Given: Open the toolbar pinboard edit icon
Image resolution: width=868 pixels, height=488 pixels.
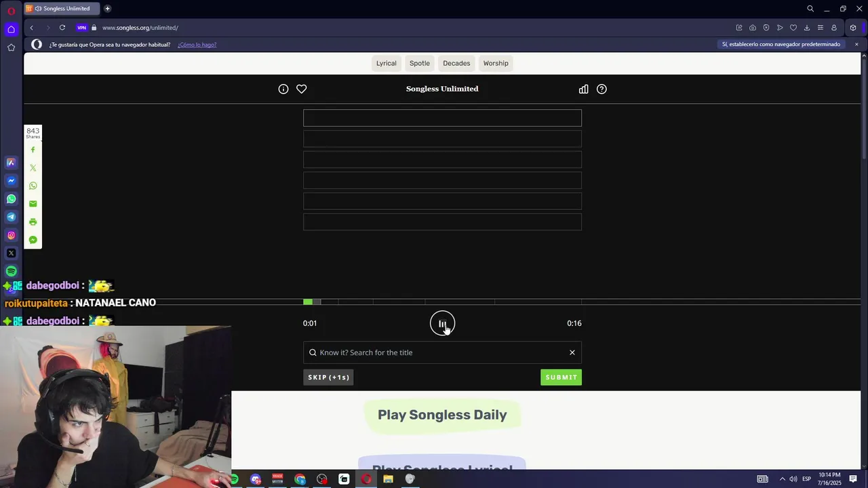Looking at the screenshot, I should (739, 28).
